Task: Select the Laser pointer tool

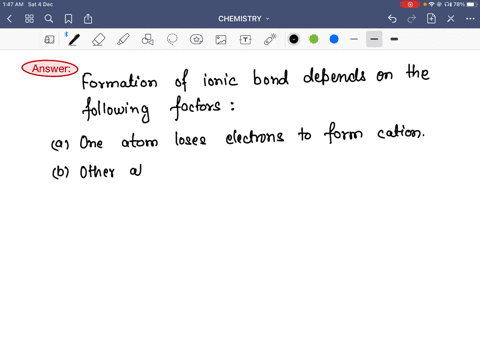Action: 270,40
